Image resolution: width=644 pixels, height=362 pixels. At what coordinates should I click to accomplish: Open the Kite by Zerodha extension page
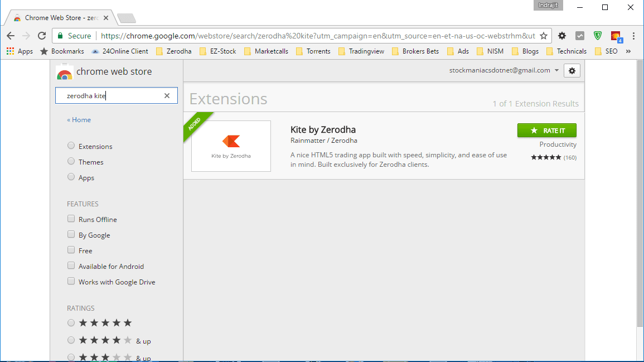pyautogui.click(x=323, y=129)
